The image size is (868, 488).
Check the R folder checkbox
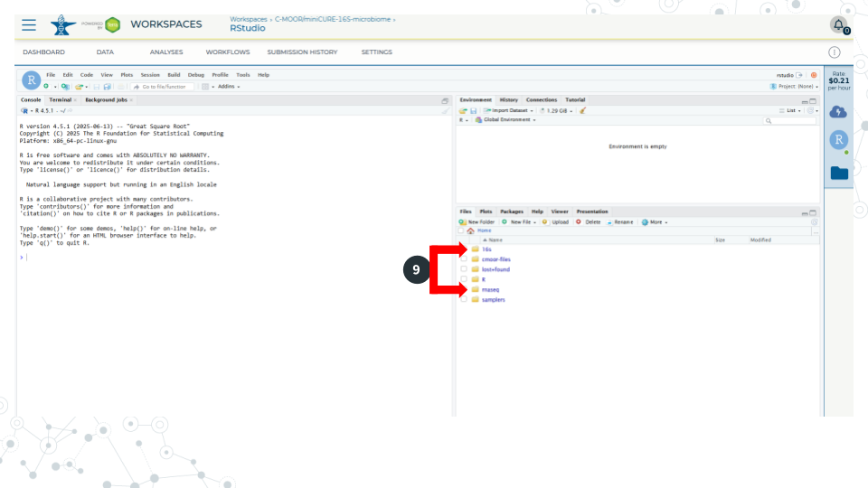point(464,279)
